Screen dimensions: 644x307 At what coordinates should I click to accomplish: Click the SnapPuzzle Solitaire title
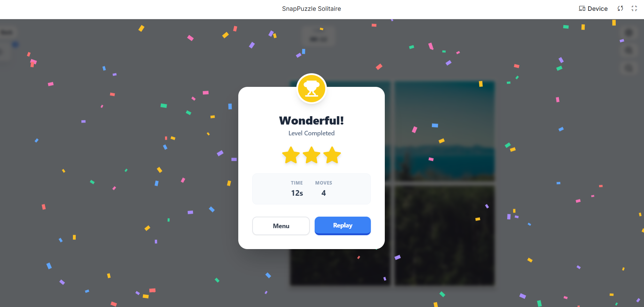(312, 9)
